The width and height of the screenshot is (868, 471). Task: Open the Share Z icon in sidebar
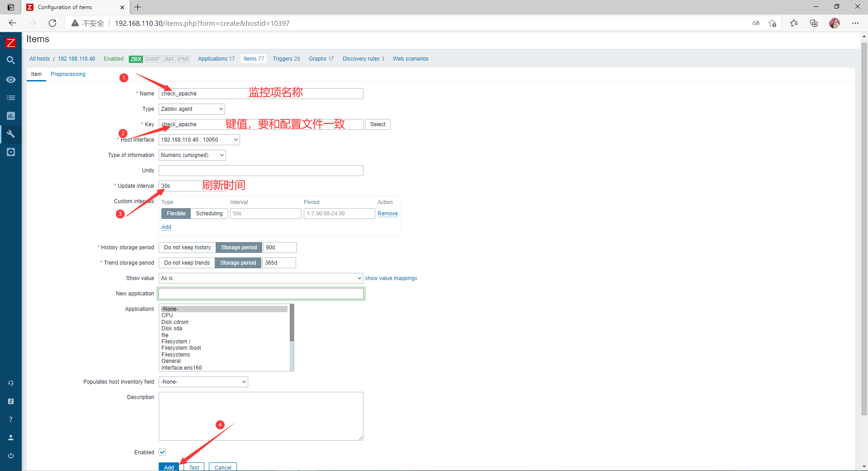point(11,401)
